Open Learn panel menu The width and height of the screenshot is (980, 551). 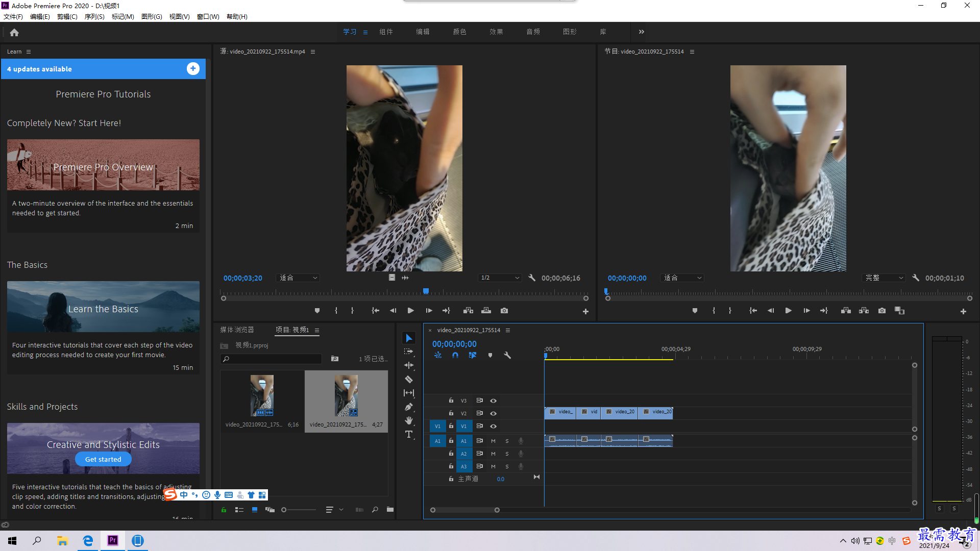(29, 52)
